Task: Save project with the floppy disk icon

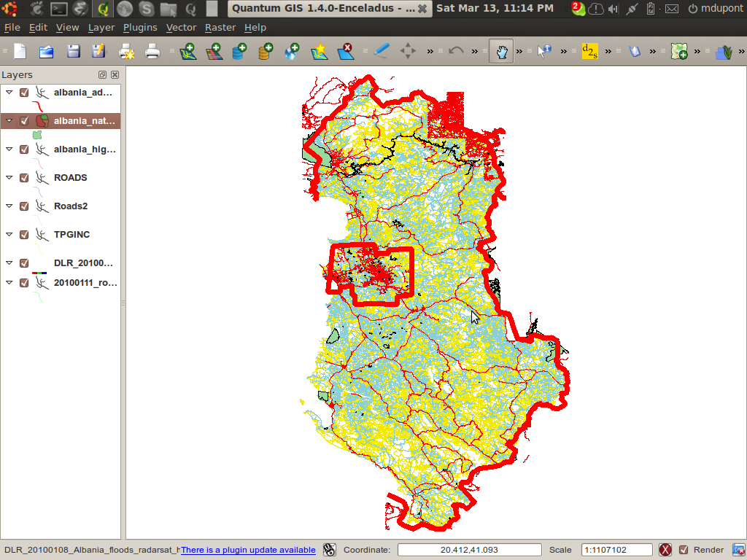Action: [73, 51]
